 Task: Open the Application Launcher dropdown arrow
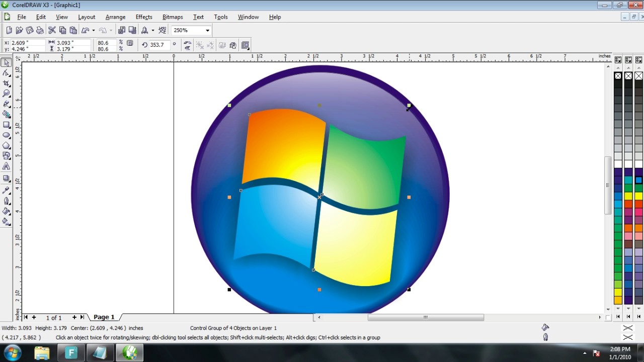pyautogui.click(x=153, y=30)
